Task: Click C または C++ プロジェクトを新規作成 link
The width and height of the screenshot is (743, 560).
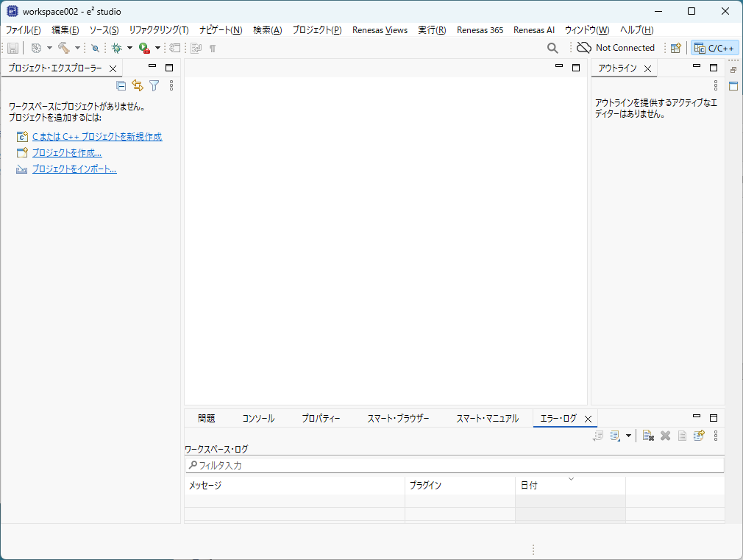Action: coord(97,137)
